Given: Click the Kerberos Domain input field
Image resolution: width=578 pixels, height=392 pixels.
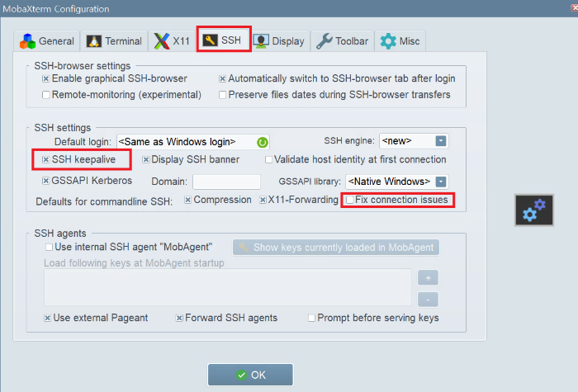Looking at the screenshot, I should click(x=226, y=182).
